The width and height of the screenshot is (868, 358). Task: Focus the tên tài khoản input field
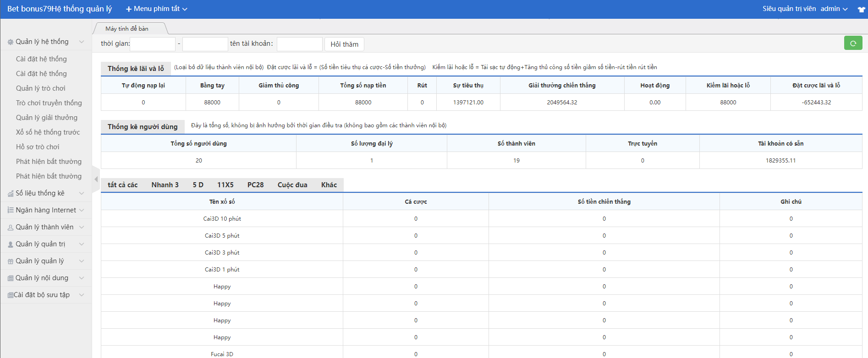point(299,44)
